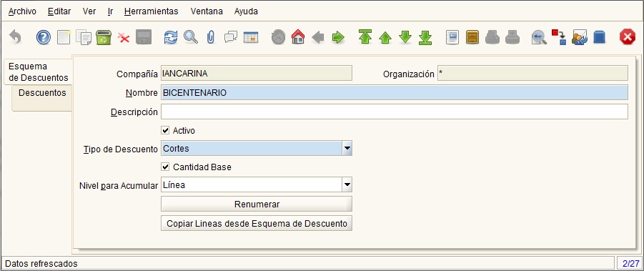Click the Organización field showing asterisk
This screenshot has height=271, width=644.
[x=532, y=74]
